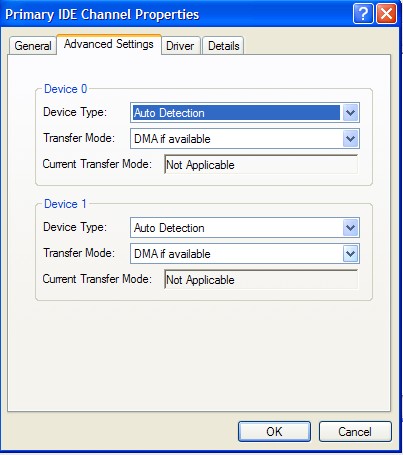Open the Driver tab
Screen dimensions: 403x455
(180, 46)
